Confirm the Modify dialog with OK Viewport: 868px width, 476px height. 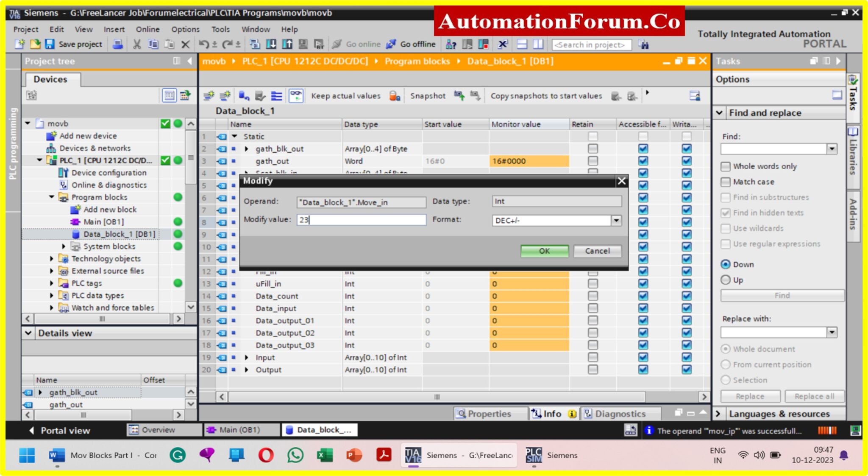[x=544, y=251]
